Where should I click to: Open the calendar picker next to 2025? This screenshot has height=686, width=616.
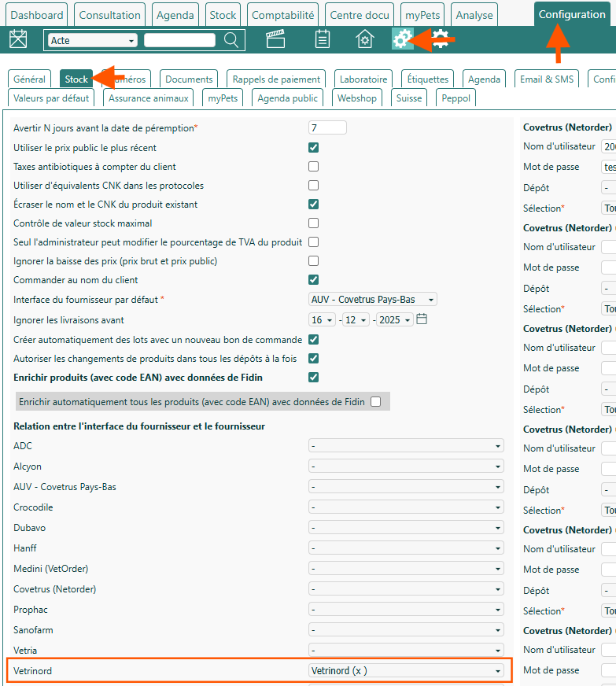click(422, 319)
